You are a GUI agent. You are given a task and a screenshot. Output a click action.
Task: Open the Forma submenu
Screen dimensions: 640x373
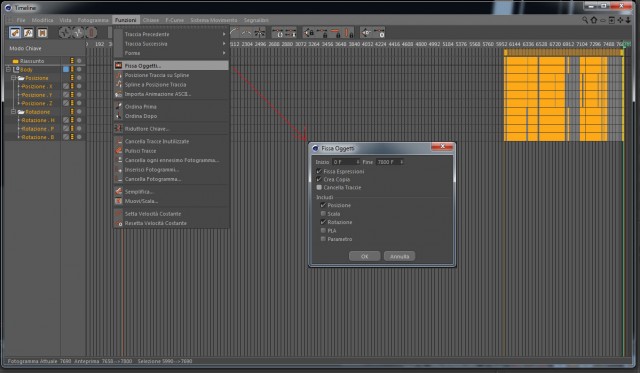click(x=171, y=53)
